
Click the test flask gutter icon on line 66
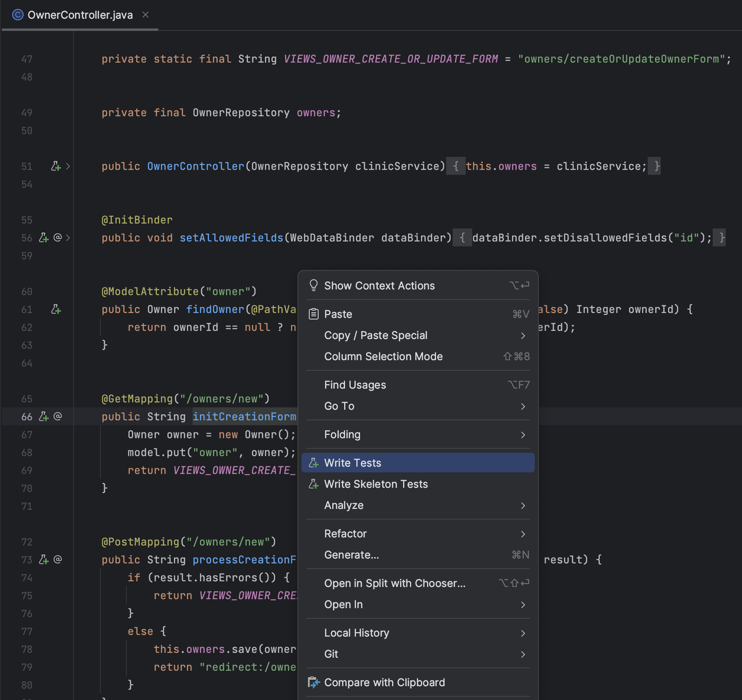click(x=43, y=417)
